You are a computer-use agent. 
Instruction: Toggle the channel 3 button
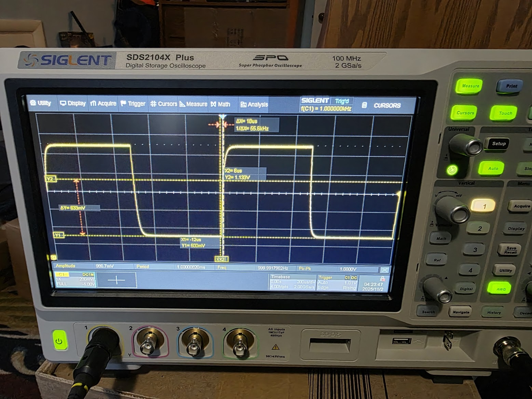coord(475,250)
